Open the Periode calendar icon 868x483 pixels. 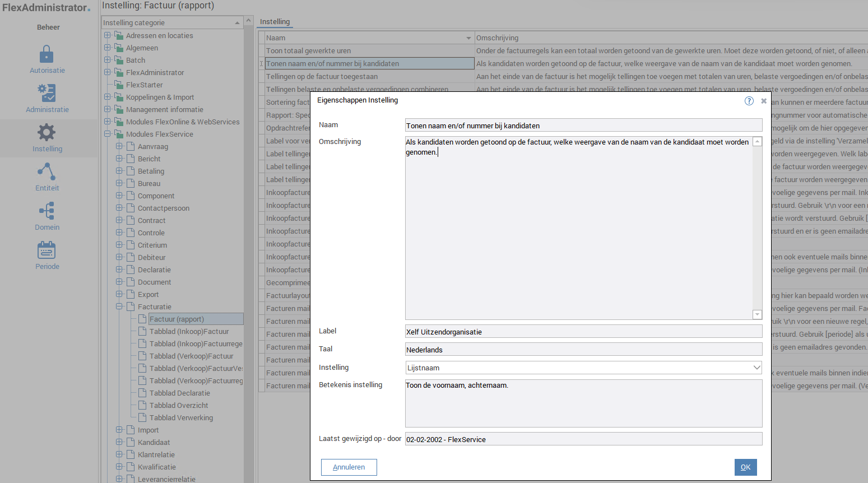pos(47,250)
